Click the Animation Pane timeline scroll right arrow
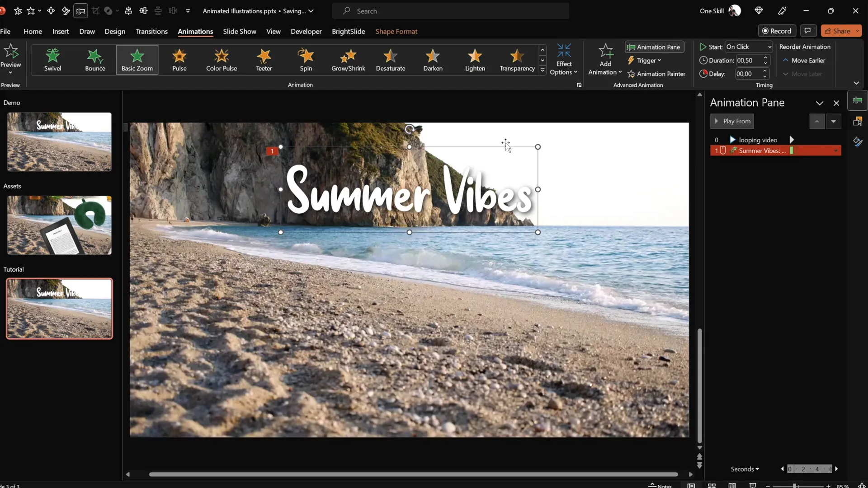 tap(836, 469)
